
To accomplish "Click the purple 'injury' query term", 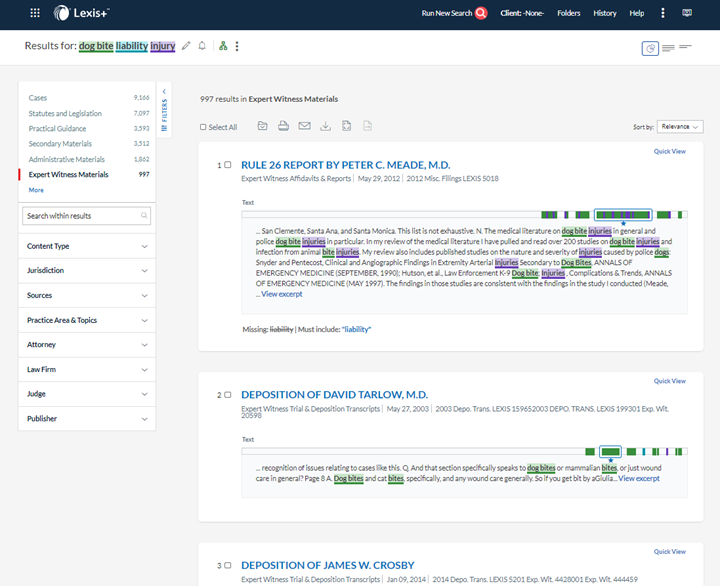I will (163, 46).
